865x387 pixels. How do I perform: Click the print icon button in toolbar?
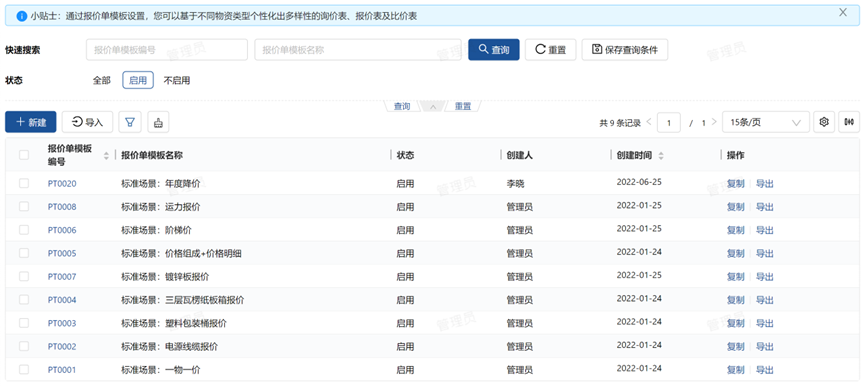coord(158,122)
